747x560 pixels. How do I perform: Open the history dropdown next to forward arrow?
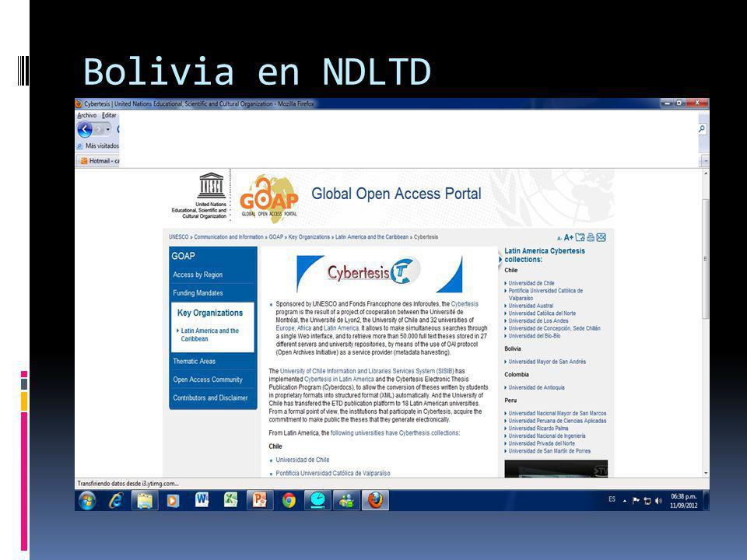(107, 129)
